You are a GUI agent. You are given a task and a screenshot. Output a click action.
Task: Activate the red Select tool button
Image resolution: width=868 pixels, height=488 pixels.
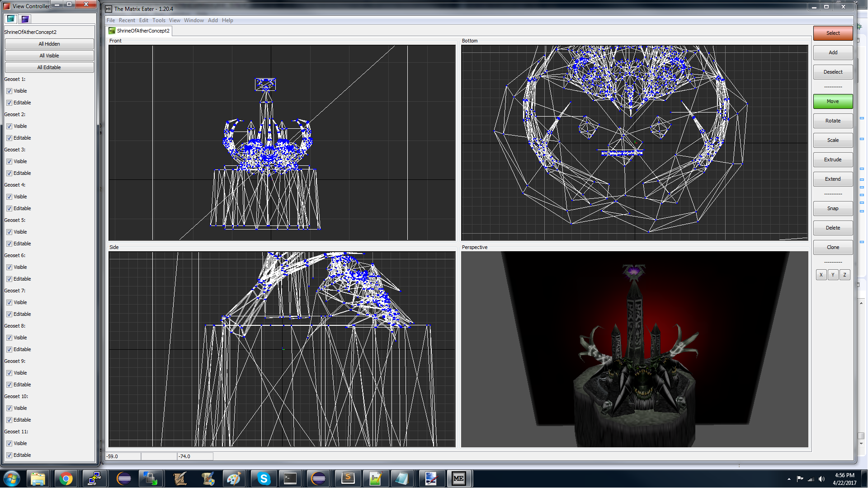[833, 33]
